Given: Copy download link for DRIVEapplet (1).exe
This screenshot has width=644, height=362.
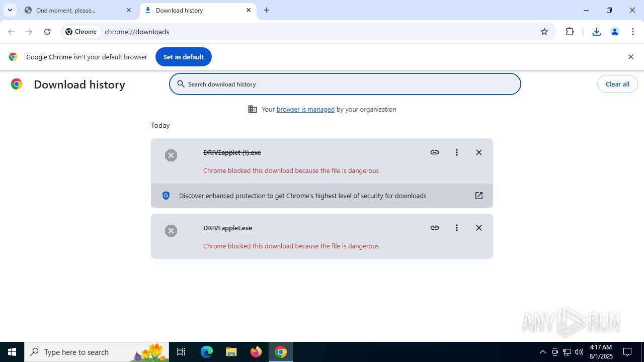Looking at the screenshot, I should click(435, 152).
